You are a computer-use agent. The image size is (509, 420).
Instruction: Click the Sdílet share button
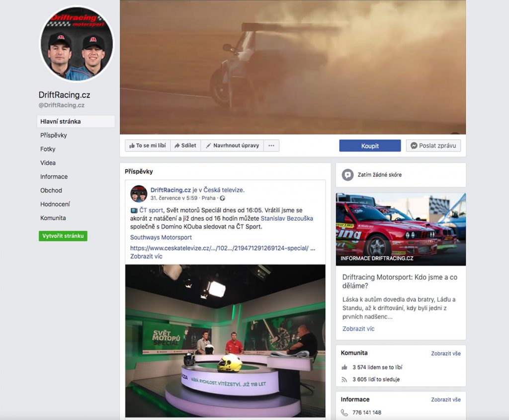tap(185, 146)
